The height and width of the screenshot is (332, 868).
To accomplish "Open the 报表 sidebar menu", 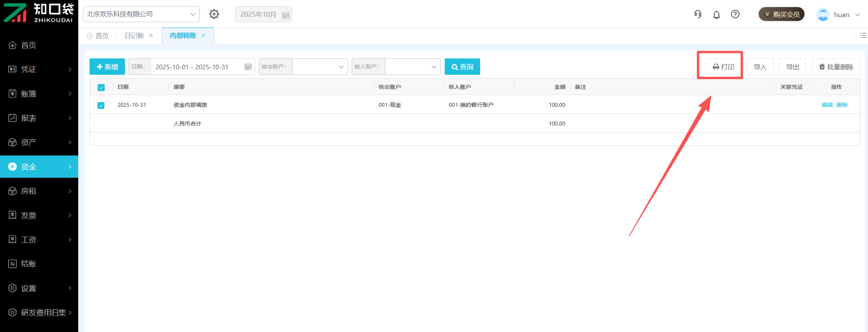I will tap(39, 118).
